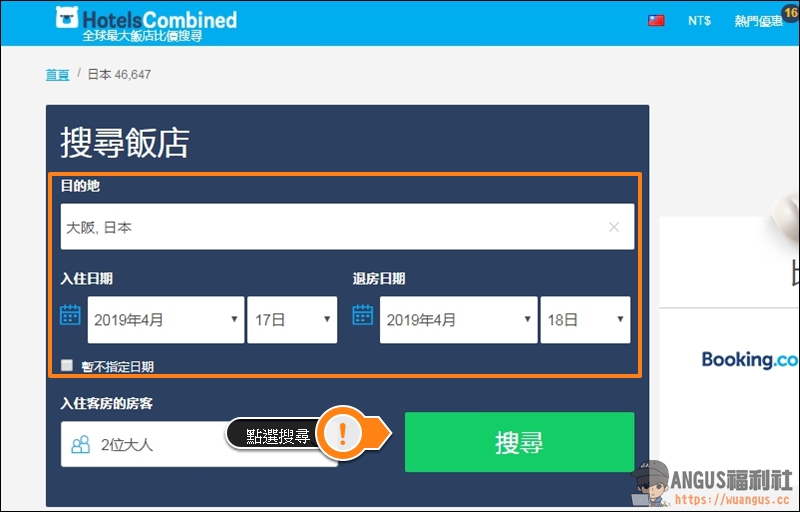Expand check-out day dropdown 18日

click(585, 320)
